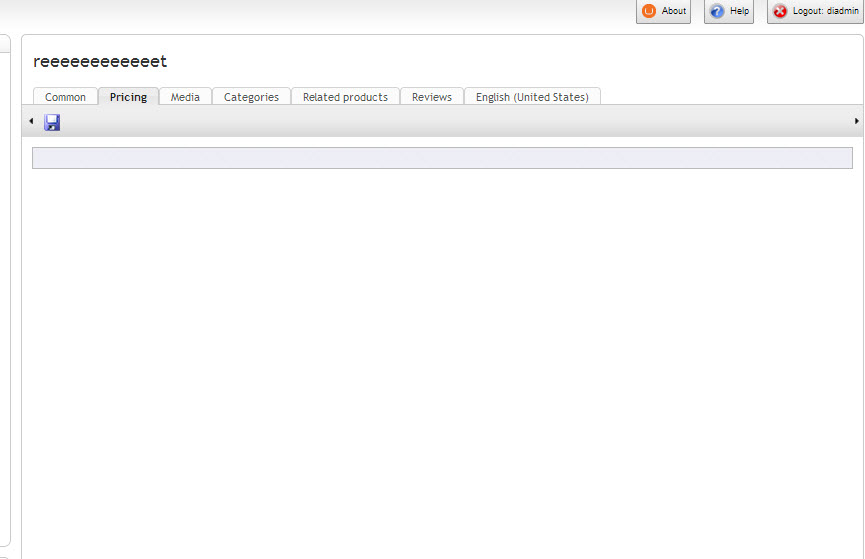Log out via Logout: diadmin button
The width and height of the screenshot is (865, 559).
pyautogui.click(x=815, y=11)
